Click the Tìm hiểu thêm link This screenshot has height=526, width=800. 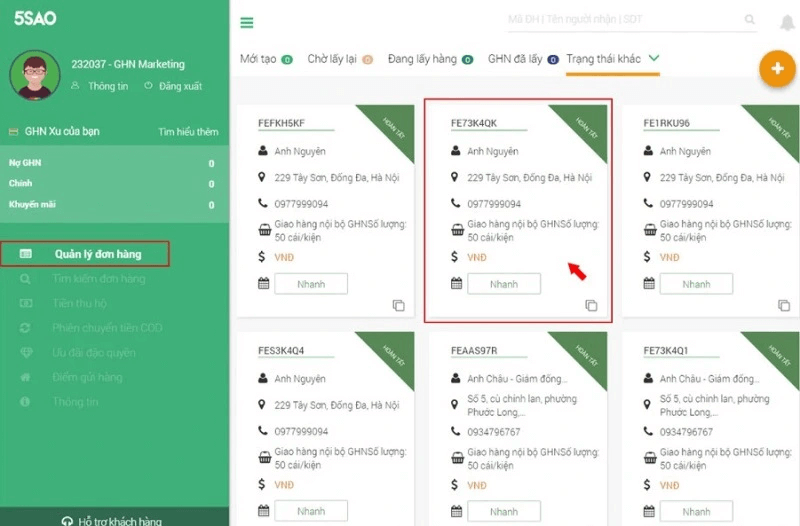click(x=188, y=132)
